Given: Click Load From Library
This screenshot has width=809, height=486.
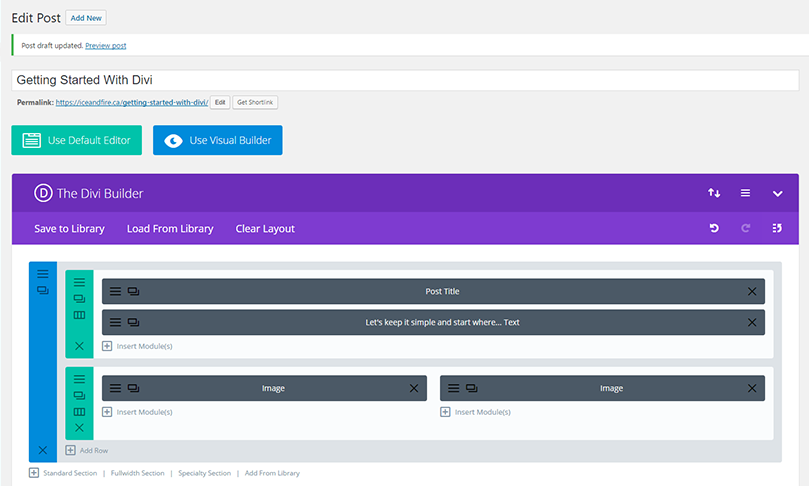Looking at the screenshot, I should tap(170, 229).
